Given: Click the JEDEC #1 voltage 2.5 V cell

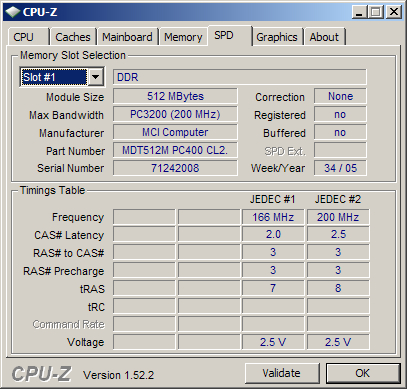Looking at the screenshot, I should (x=273, y=342).
